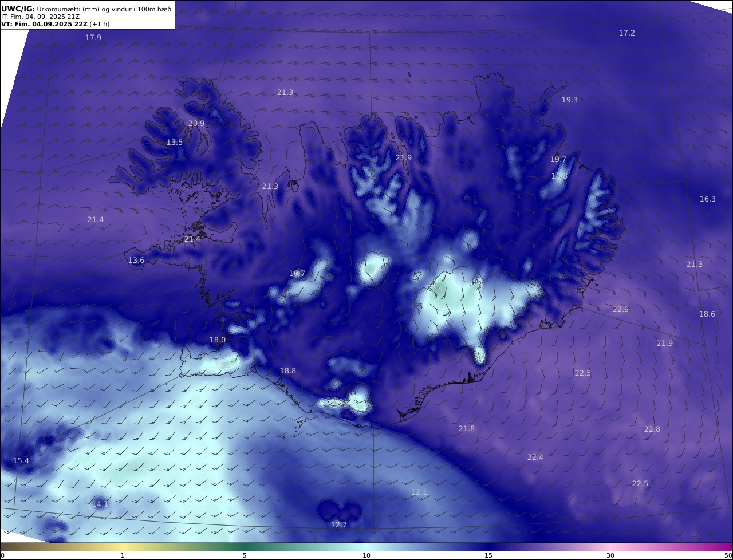Click the 21.8 value label
This screenshot has height=560, width=733.
(x=467, y=429)
